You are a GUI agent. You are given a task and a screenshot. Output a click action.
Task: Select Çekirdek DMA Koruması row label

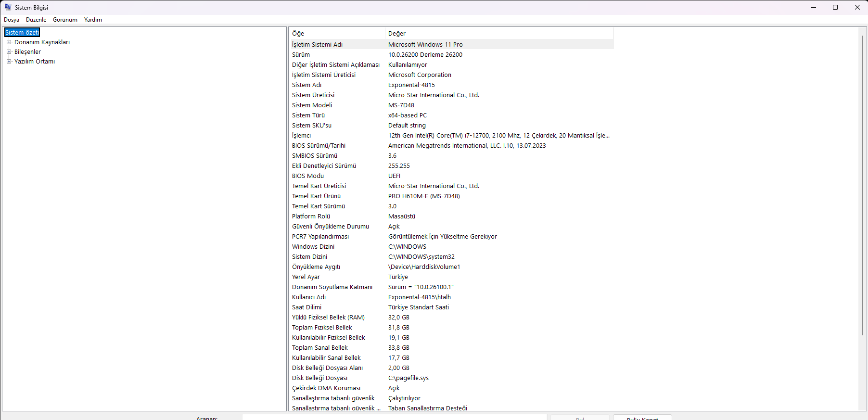coord(326,388)
